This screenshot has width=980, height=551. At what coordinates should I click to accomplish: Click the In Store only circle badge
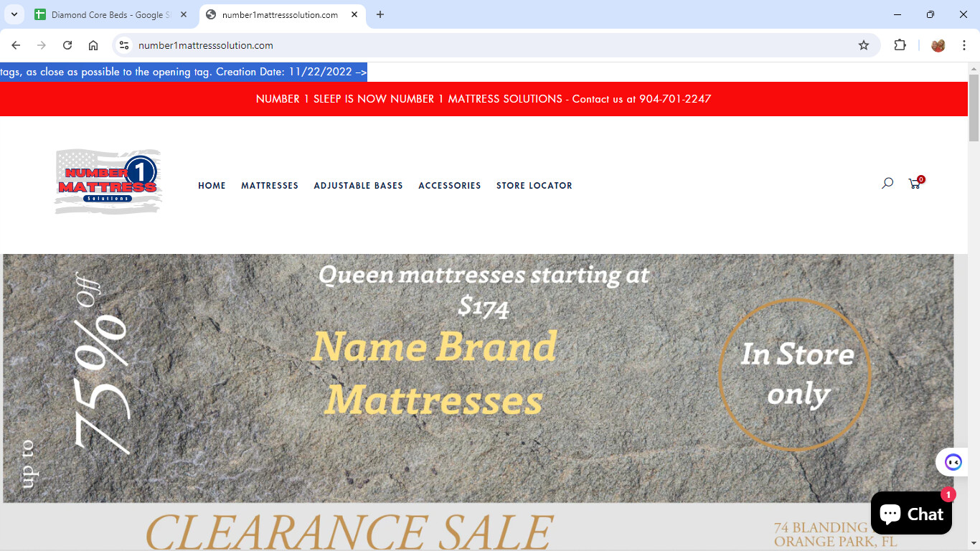click(x=795, y=375)
